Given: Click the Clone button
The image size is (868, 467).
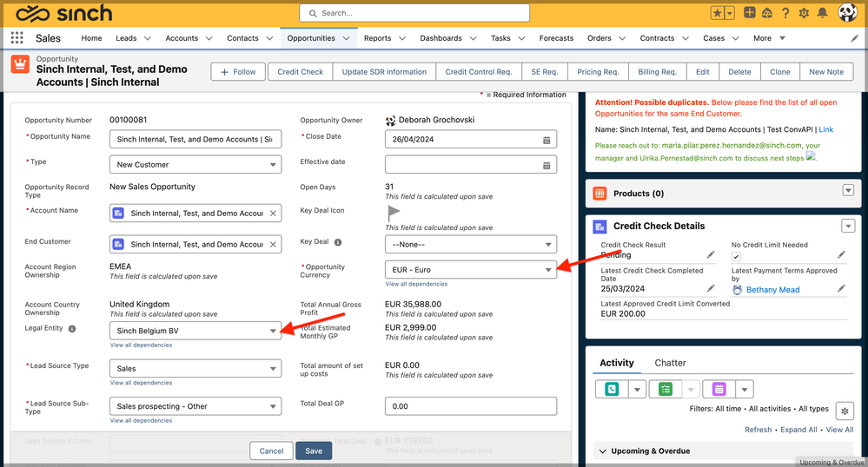Looking at the screenshot, I should [780, 72].
